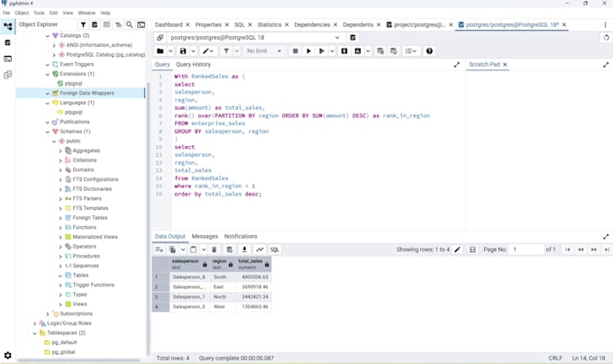613x364 pixels.
Task: Delete selected rows with the trash icon
Action: click(215, 250)
